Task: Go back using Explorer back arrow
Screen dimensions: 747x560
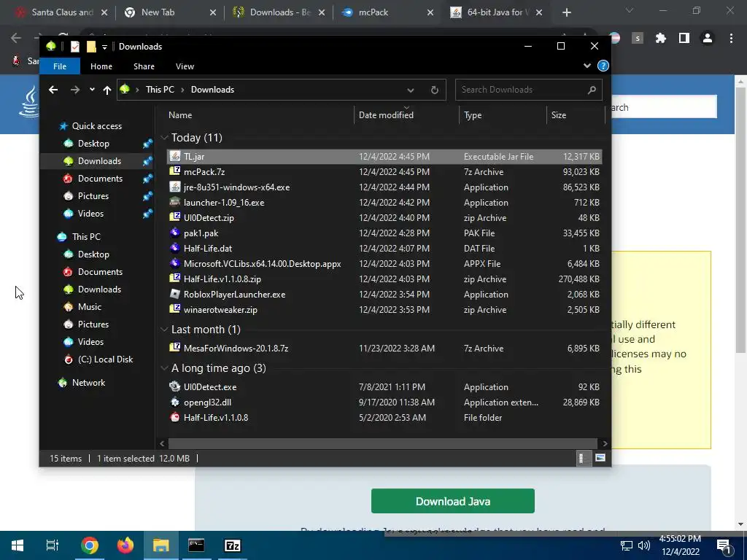Action: (53, 90)
